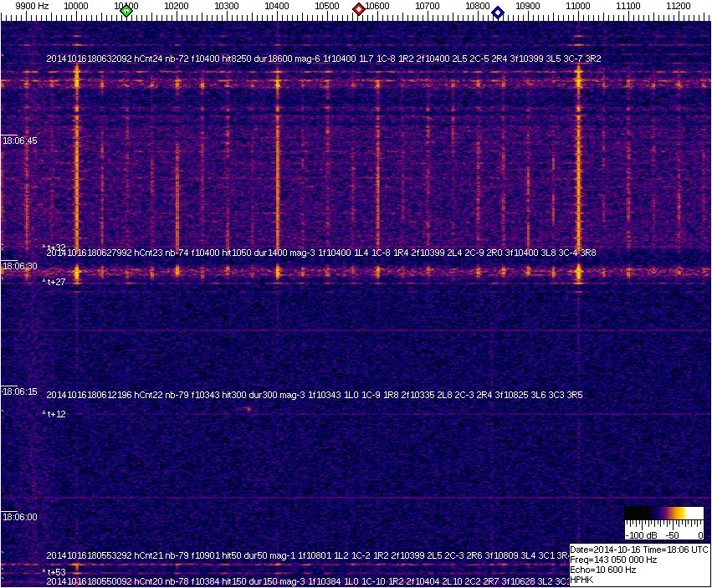Click the hCnt24 event log line

click(323, 59)
